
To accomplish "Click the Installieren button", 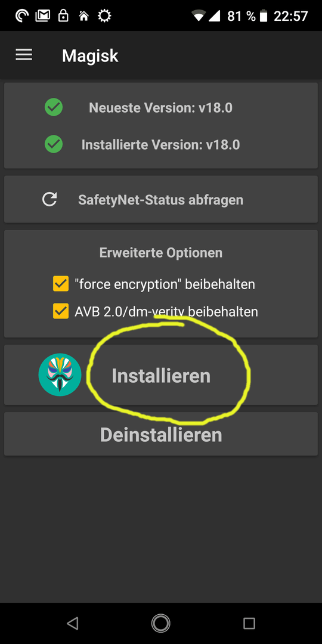I will [161, 375].
